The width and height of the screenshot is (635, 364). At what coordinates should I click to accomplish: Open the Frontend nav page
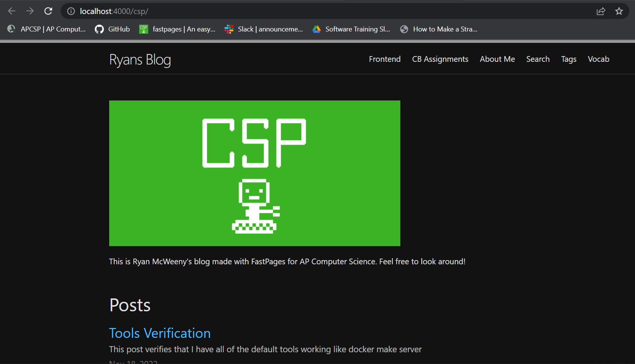[x=384, y=59]
